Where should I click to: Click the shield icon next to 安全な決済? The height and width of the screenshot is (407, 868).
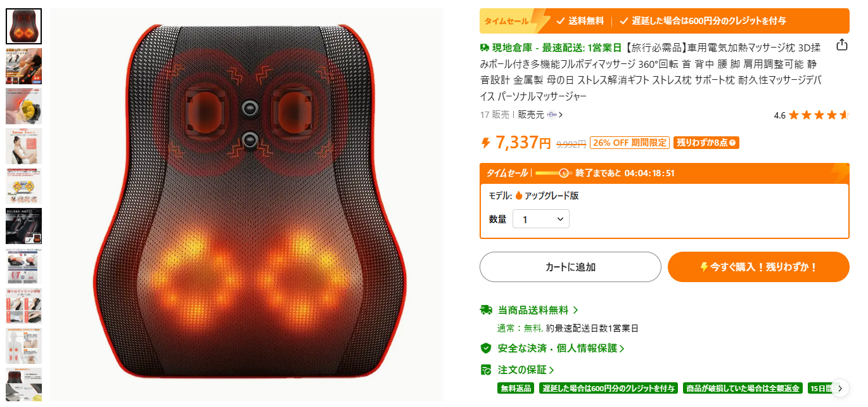coord(486,348)
